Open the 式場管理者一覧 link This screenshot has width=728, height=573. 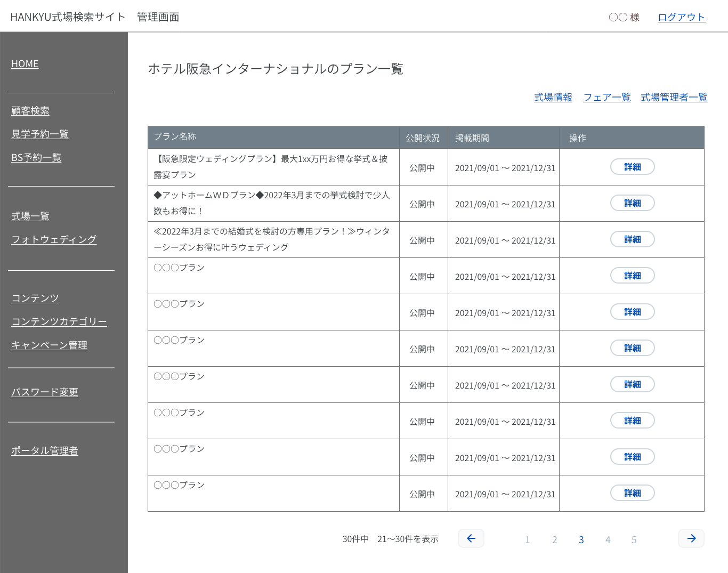coord(674,98)
